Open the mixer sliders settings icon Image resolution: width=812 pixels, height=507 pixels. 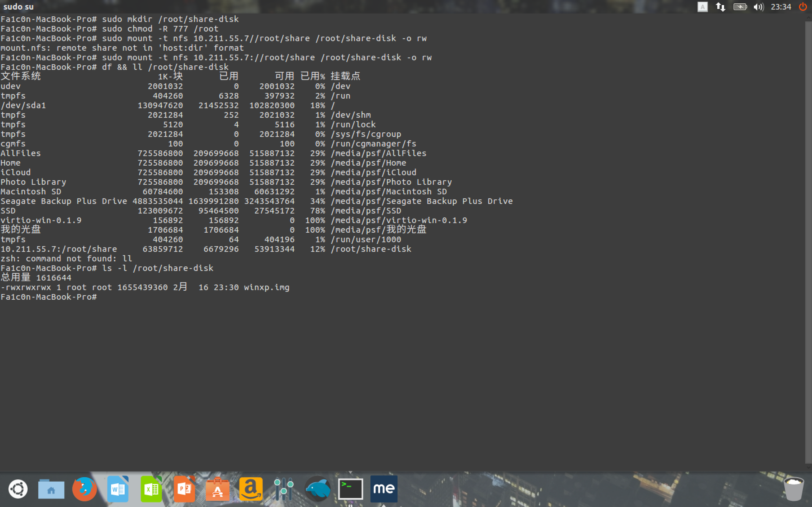284,489
